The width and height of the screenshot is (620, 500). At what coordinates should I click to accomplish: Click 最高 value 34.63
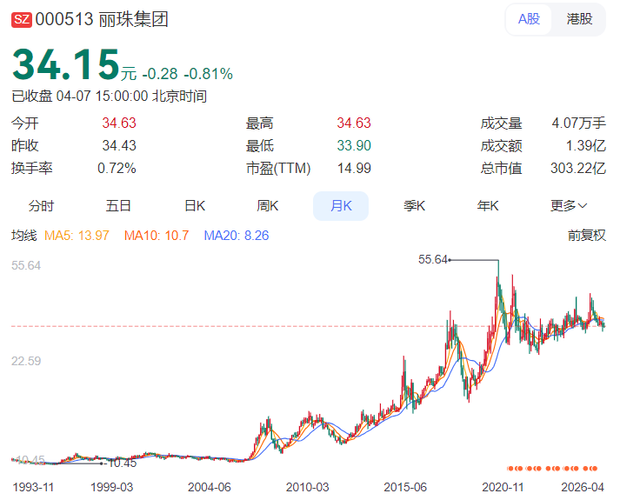354,123
